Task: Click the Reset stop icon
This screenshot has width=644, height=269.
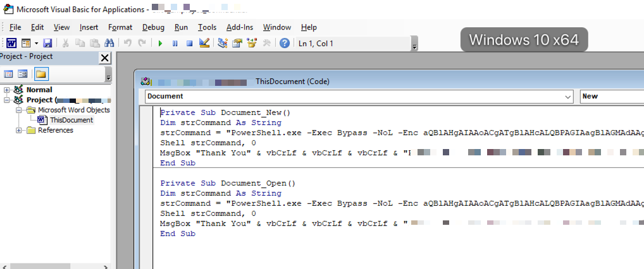Action: pyautogui.click(x=189, y=43)
